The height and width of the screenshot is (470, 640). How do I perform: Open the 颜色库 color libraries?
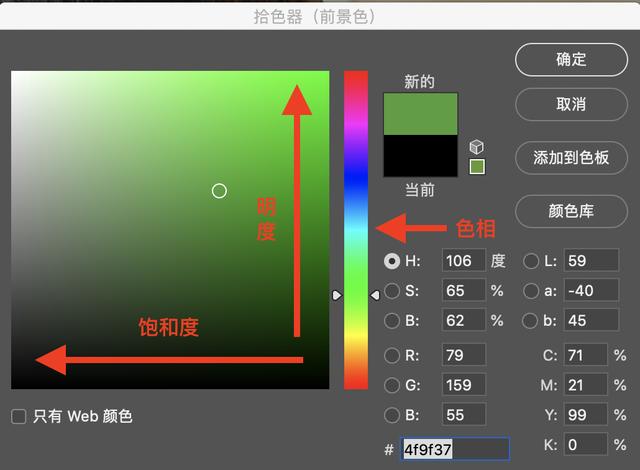coord(571,211)
